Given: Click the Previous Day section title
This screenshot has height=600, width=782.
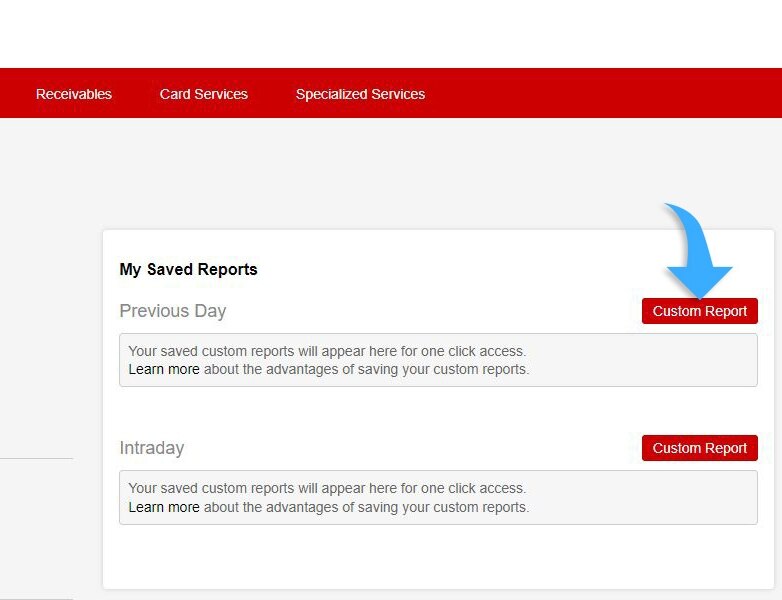Looking at the screenshot, I should coord(173,311).
